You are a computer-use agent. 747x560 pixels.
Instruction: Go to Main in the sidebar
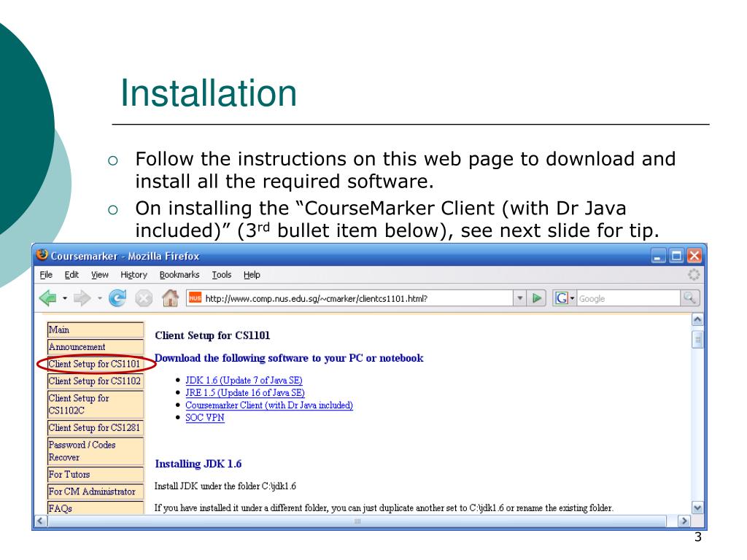96,330
